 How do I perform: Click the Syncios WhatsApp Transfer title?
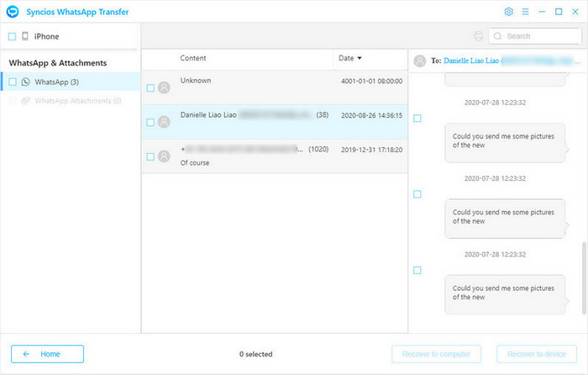click(x=77, y=12)
